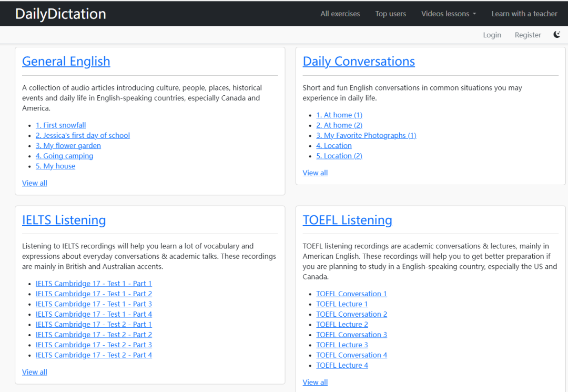Viewport: 568px width, 392px height.
Task: Open 4. Location conversation
Action: 334,145
